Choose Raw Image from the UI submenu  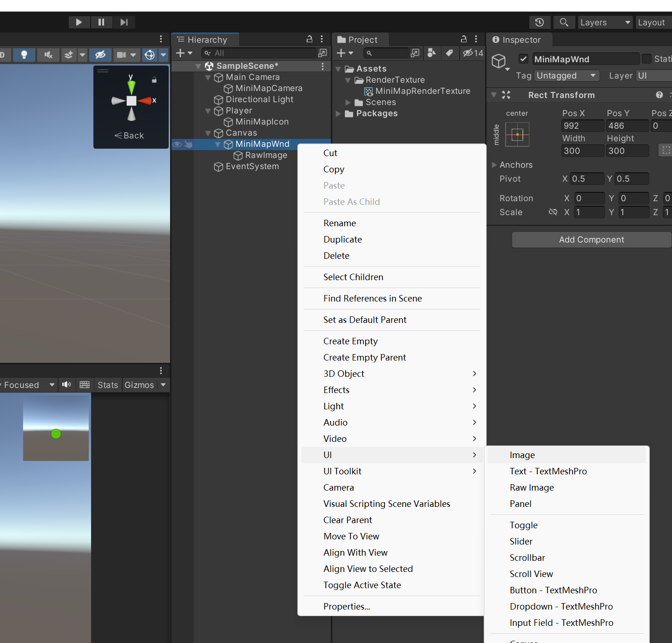point(532,487)
